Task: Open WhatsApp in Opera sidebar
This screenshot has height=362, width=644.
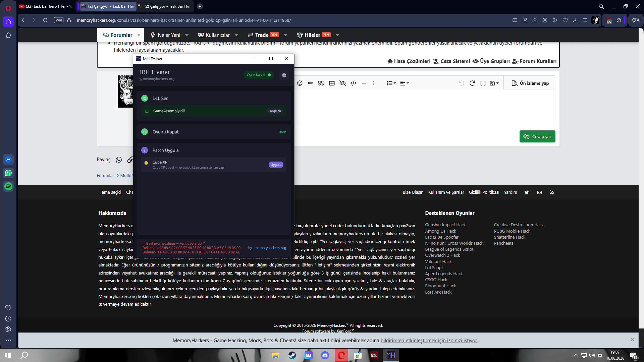Action: [x=8, y=173]
